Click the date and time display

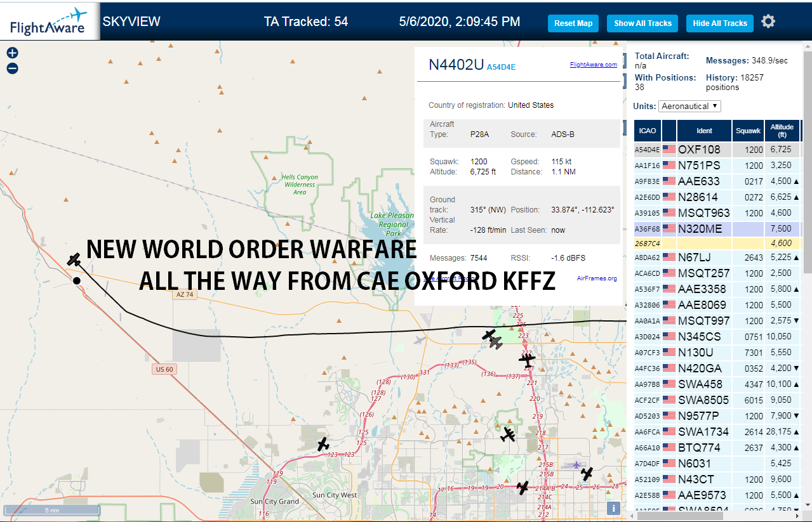tap(460, 22)
